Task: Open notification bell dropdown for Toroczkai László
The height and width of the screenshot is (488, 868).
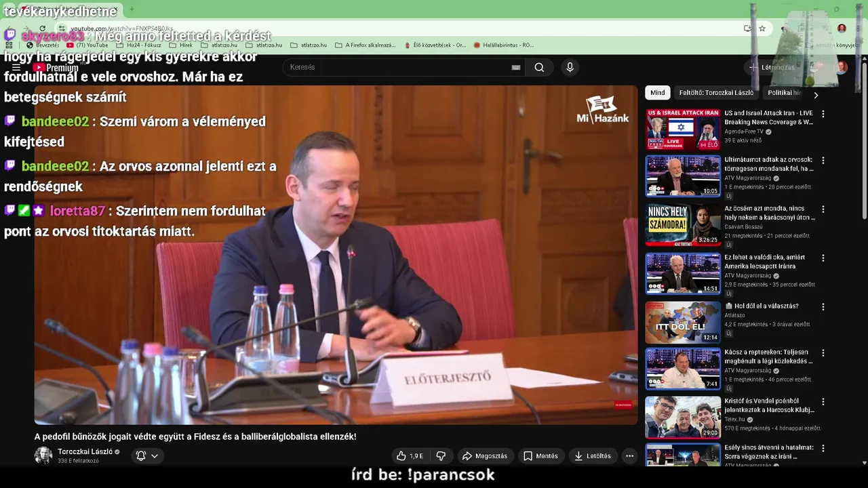Action: pyautogui.click(x=146, y=456)
